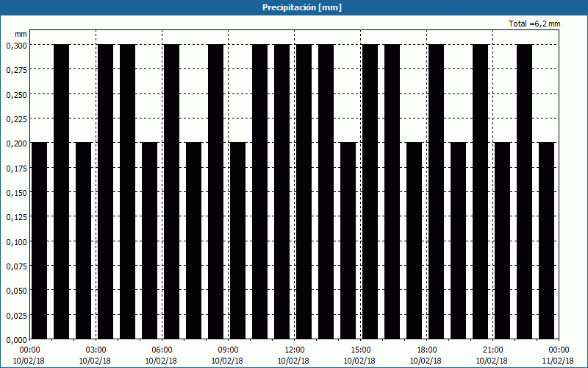Click the bar starting at 00:00 10/02/18
The height and width of the screenshot is (368, 588).
tap(39, 241)
